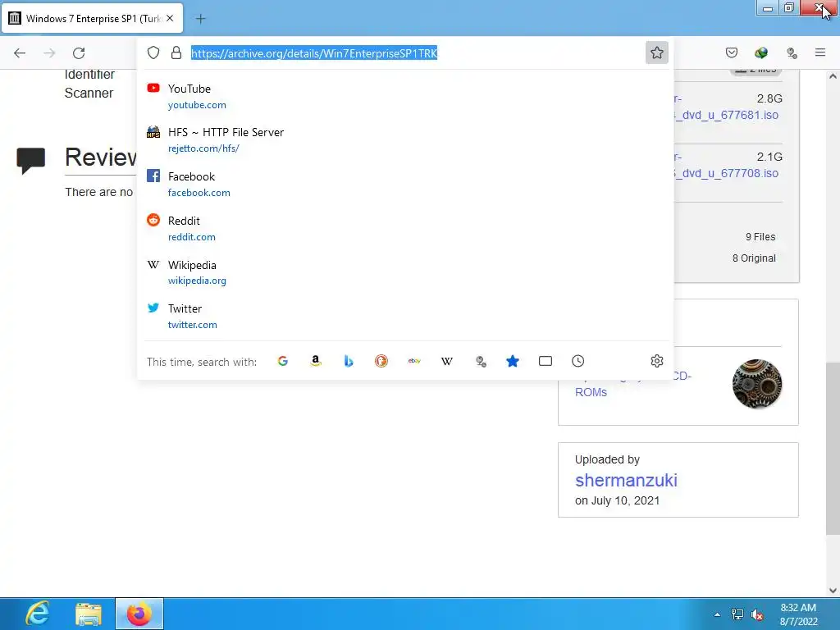
Task: Bookmark this page with the star
Action: (x=657, y=52)
